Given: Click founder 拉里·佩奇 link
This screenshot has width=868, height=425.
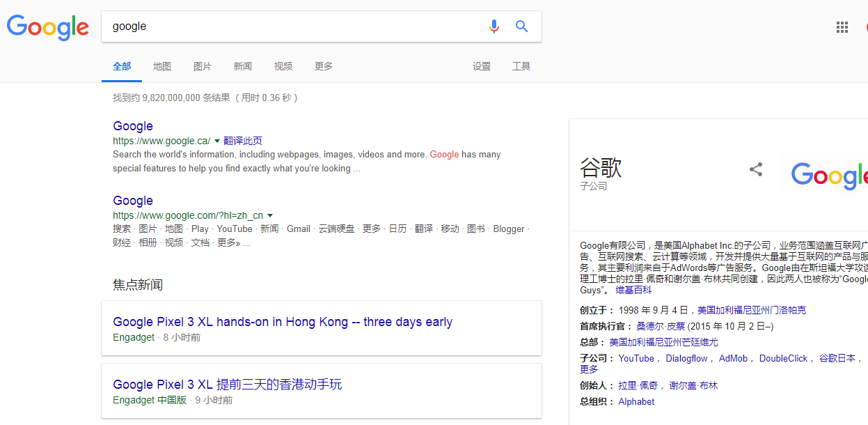Looking at the screenshot, I should tap(638, 385).
